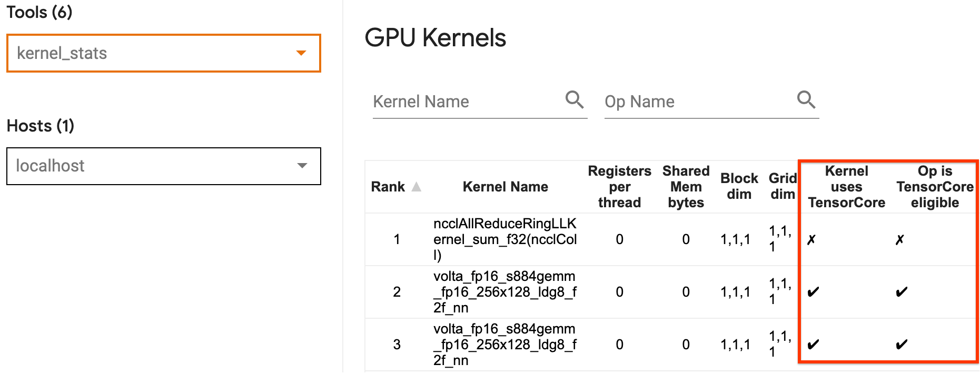Click the kernel_stats dropdown arrow
980x374 pixels.
tap(301, 53)
